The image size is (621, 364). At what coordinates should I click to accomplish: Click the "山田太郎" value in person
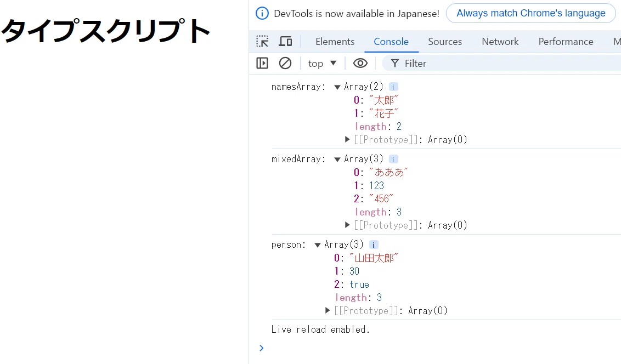(374, 258)
